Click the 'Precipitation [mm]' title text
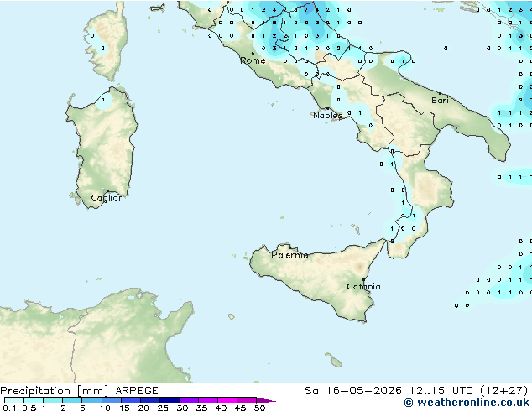Viewport: 532px width, 411px height. [54, 391]
